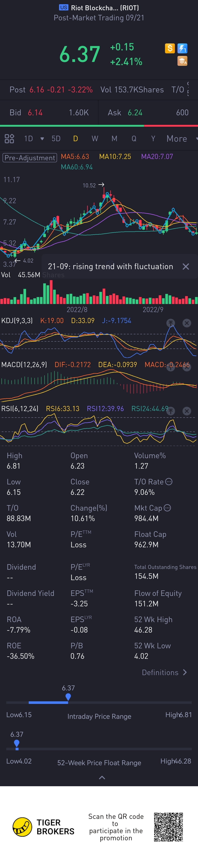The image size is (198, 868).
Task: Tap the orange stacked layers badge
Action: click(x=182, y=61)
